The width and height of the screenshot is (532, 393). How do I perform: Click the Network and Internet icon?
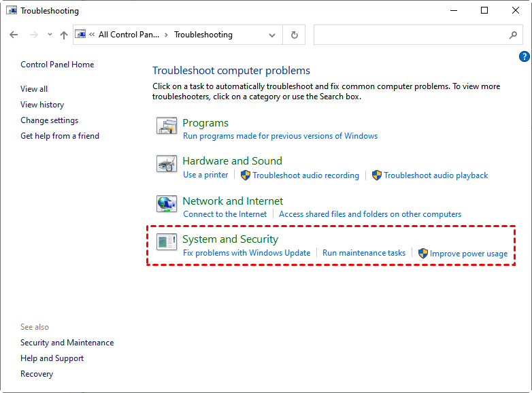pyautogui.click(x=167, y=204)
